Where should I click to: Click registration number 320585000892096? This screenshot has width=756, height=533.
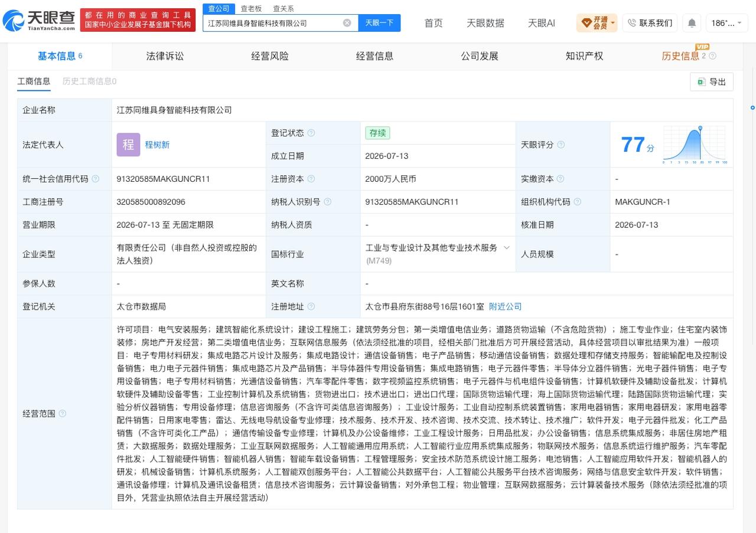[151, 202]
